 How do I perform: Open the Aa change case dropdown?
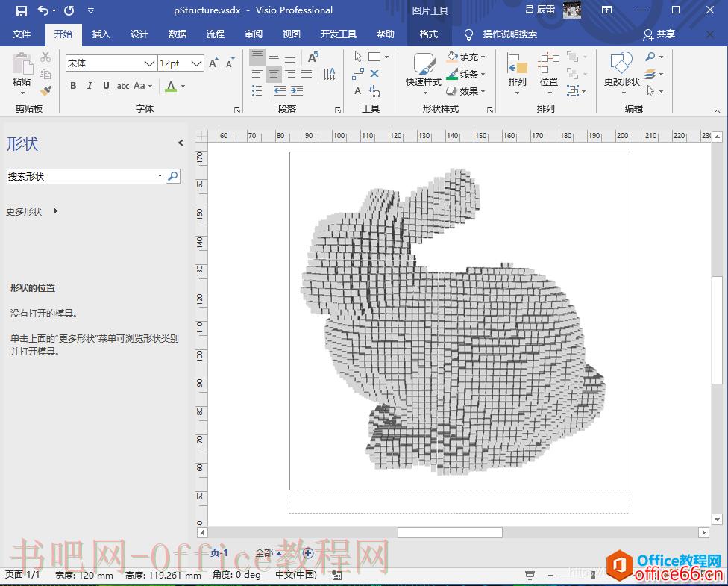coord(142,86)
